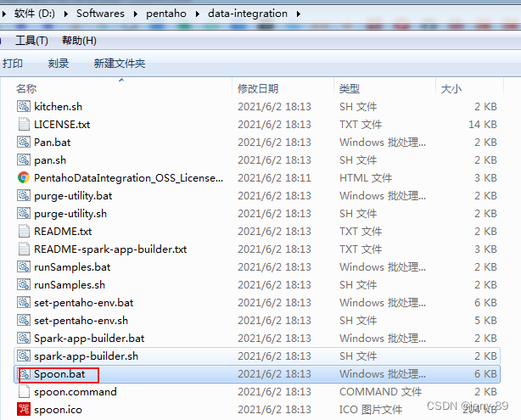Expand the arrow after data-integration in path
The width and height of the screenshot is (521, 420).
[x=299, y=14]
